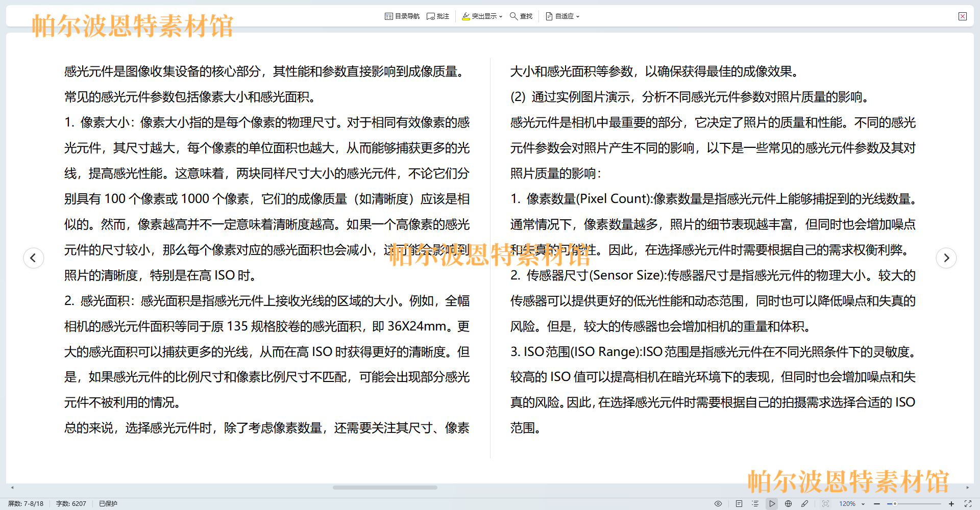Open the 目录导航 navigation pane
The image size is (980, 510).
pyautogui.click(x=402, y=16)
